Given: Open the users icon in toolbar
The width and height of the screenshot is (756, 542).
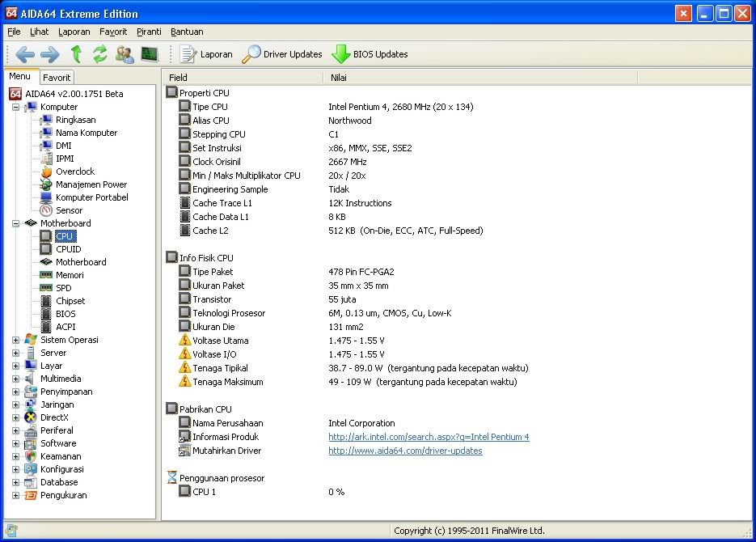Looking at the screenshot, I should tap(125, 54).
